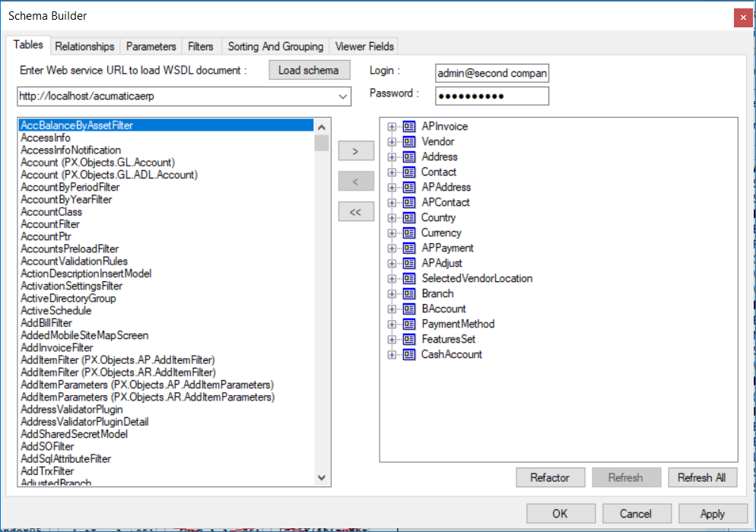Select the SelectedVendorLocation tree item

coord(477,278)
